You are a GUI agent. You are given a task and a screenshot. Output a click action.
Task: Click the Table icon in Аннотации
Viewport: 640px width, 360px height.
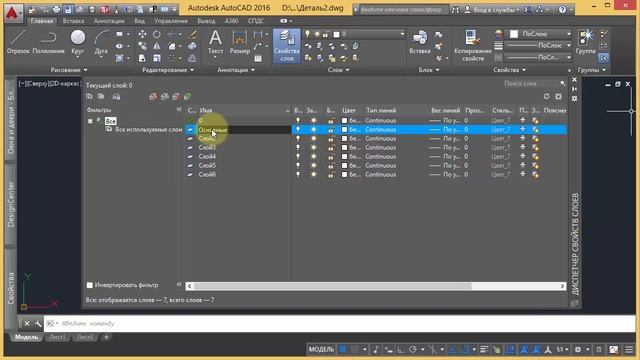pos(258,58)
